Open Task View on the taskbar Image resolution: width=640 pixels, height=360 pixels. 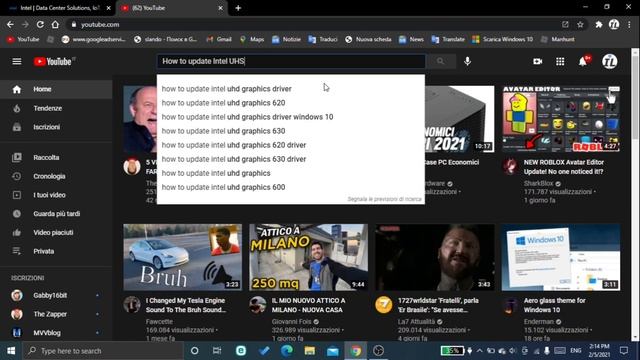(x=217, y=351)
